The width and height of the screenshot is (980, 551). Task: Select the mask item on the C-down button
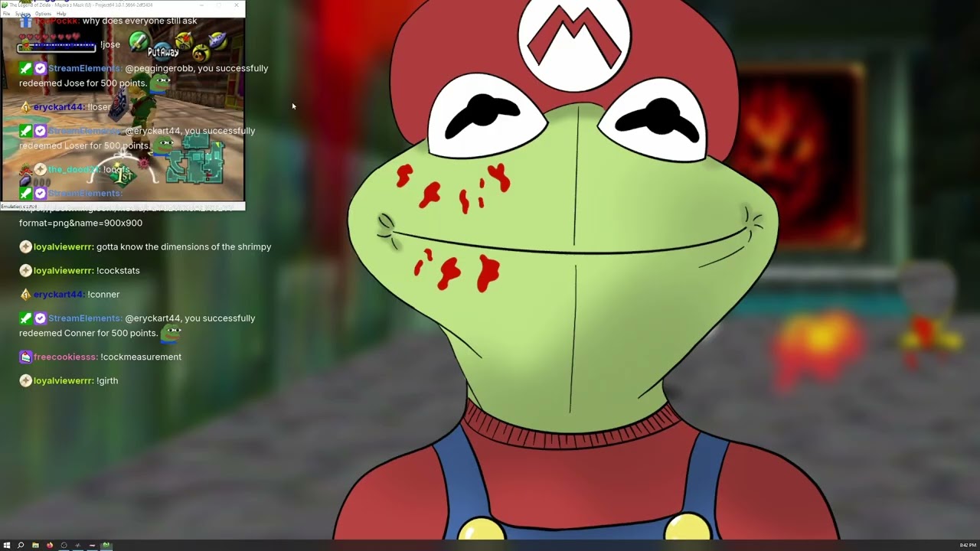point(201,53)
